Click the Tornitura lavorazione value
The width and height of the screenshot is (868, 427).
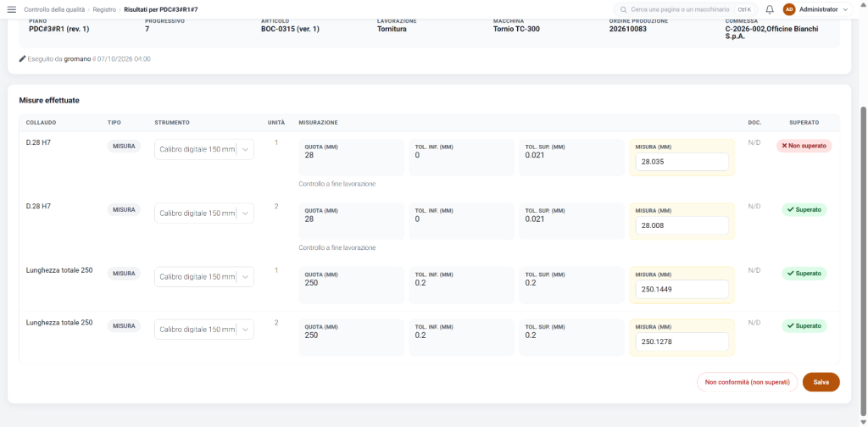pyautogui.click(x=392, y=30)
